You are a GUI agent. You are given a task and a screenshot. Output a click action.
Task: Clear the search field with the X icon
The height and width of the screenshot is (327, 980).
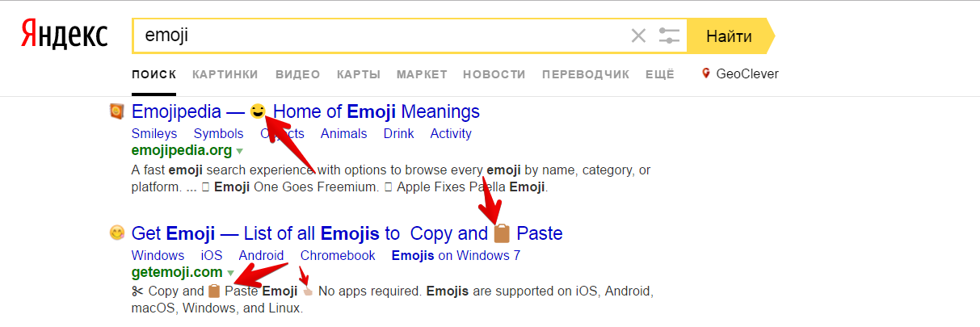point(638,36)
